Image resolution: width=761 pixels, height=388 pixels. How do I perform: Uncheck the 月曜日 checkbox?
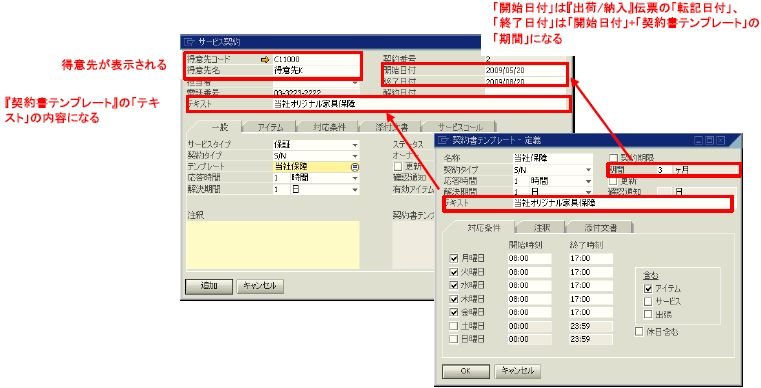point(454,259)
